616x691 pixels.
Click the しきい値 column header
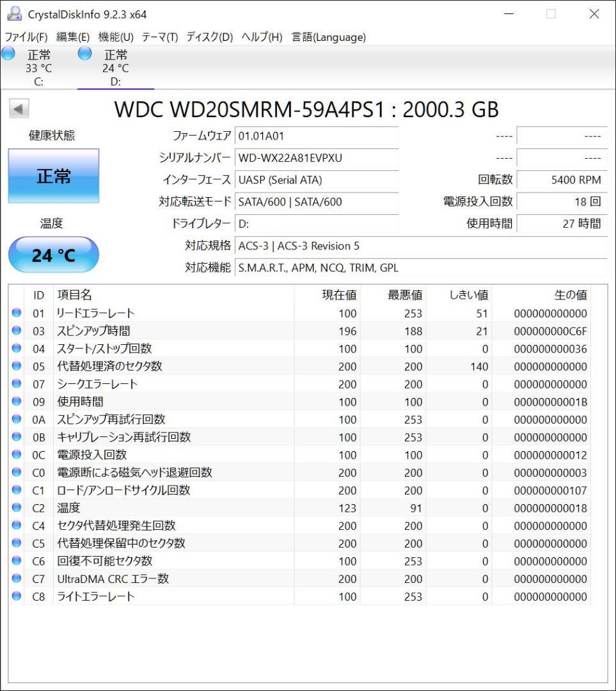click(x=459, y=295)
